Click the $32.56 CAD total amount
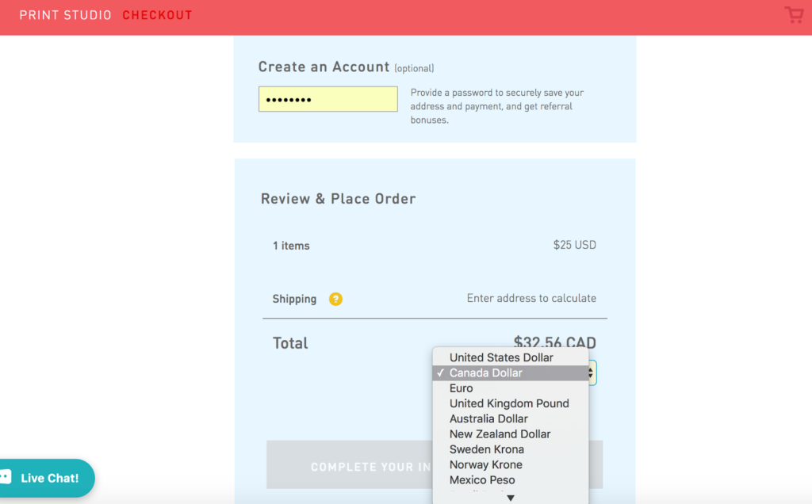This screenshot has width=812, height=504. (554, 342)
